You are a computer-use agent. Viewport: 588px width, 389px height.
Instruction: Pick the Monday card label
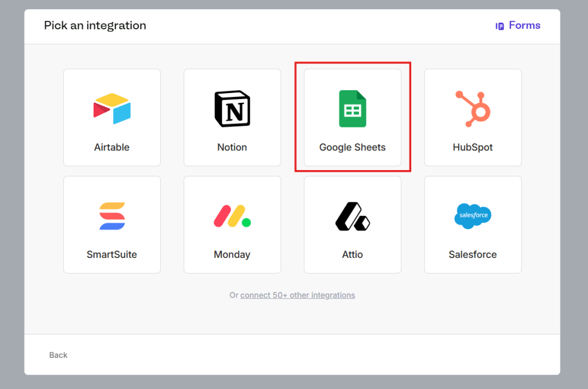coord(232,255)
